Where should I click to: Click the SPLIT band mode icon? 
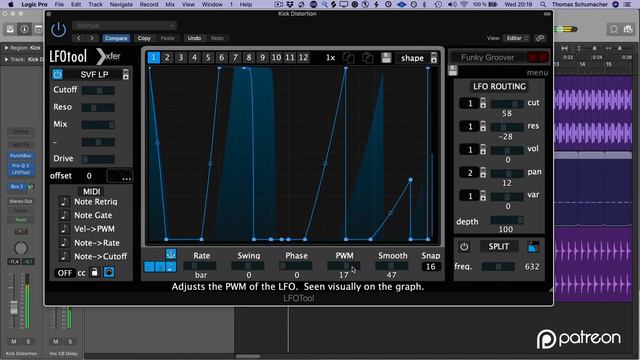coord(533,247)
